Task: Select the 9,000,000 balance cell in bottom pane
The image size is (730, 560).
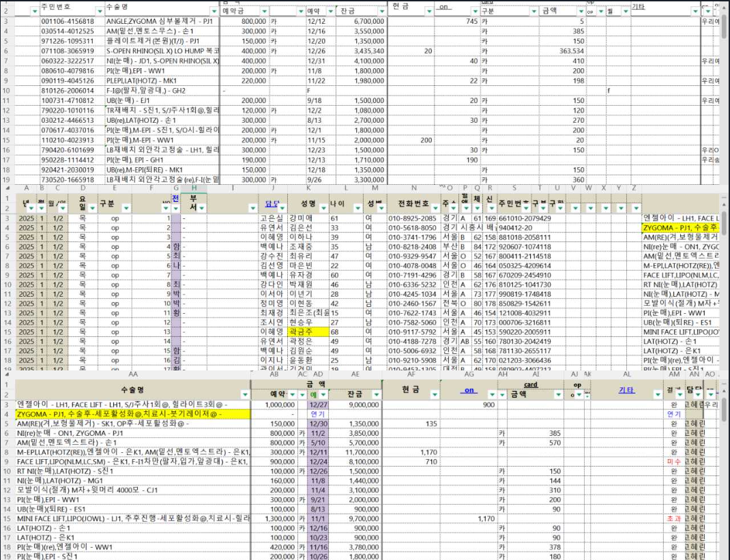Action: tap(355, 405)
